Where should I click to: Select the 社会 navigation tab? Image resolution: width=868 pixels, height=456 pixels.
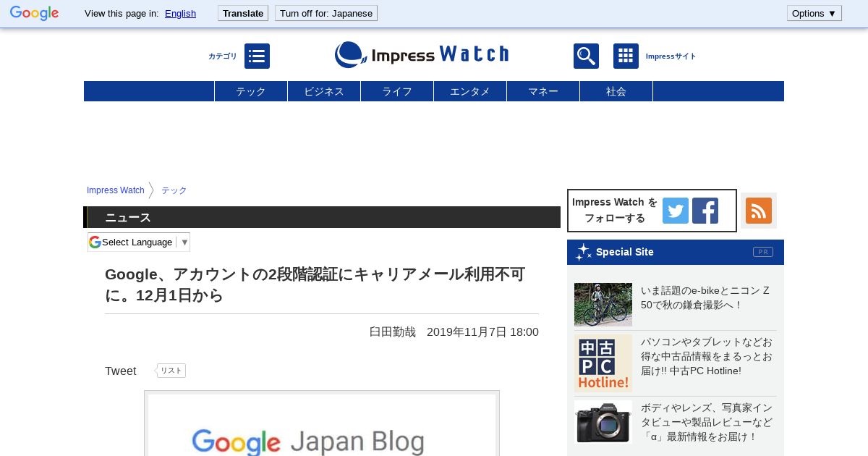coord(616,91)
